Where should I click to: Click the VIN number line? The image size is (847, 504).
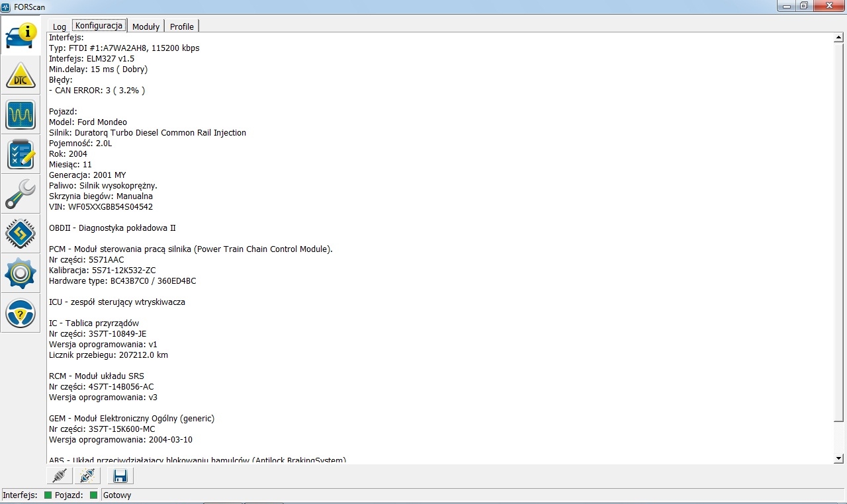click(x=101, y=207)
